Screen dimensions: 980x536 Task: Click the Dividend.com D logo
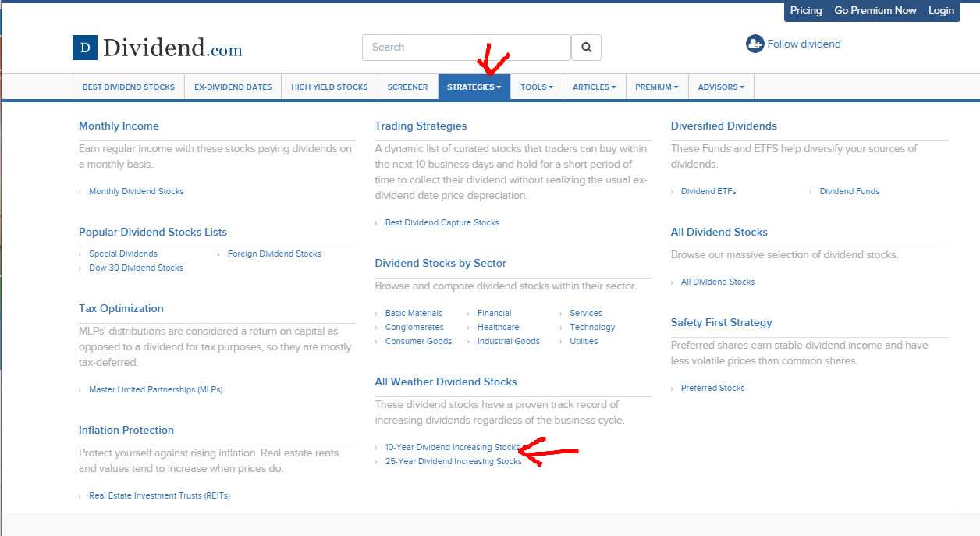coord(85,48)
